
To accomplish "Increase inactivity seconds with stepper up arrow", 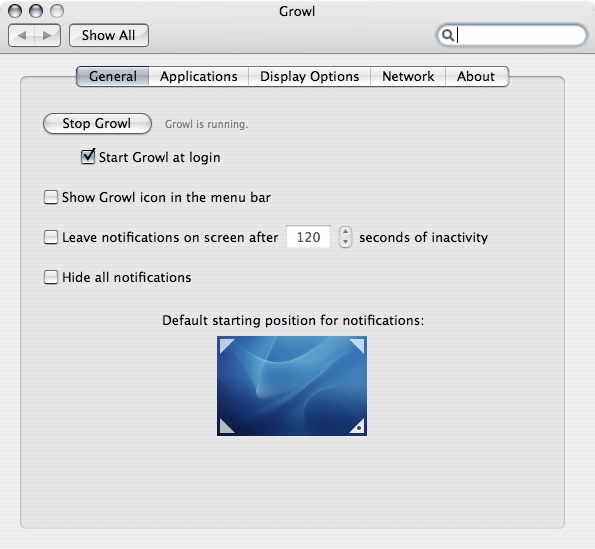I will point(345,232).
